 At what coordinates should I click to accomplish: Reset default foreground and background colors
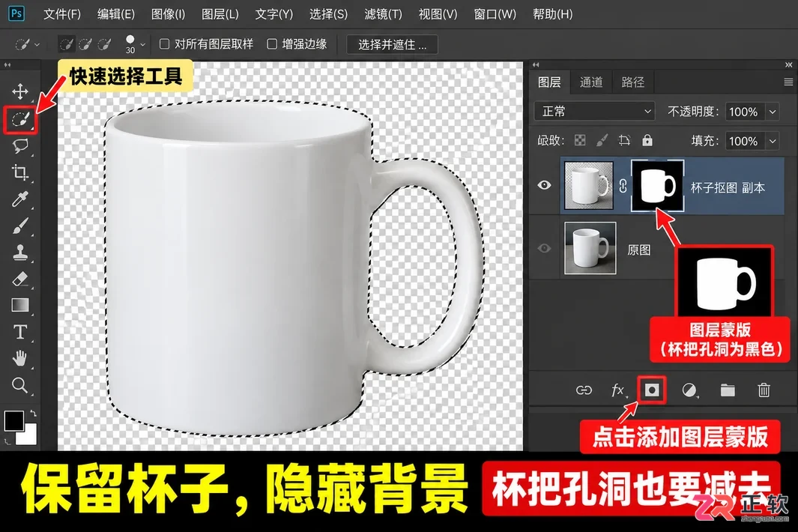[x=7, y=442]
